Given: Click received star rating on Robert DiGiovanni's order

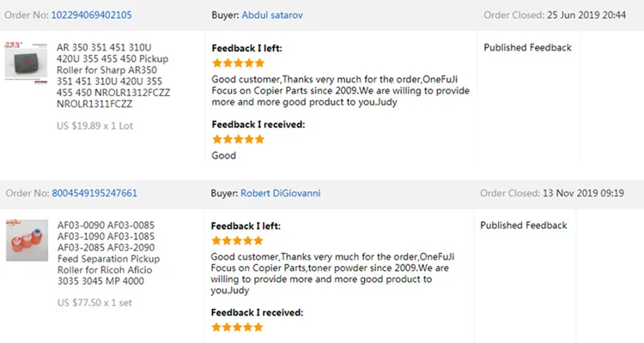Looking at the screenshot, I should (x=238, y=328).
